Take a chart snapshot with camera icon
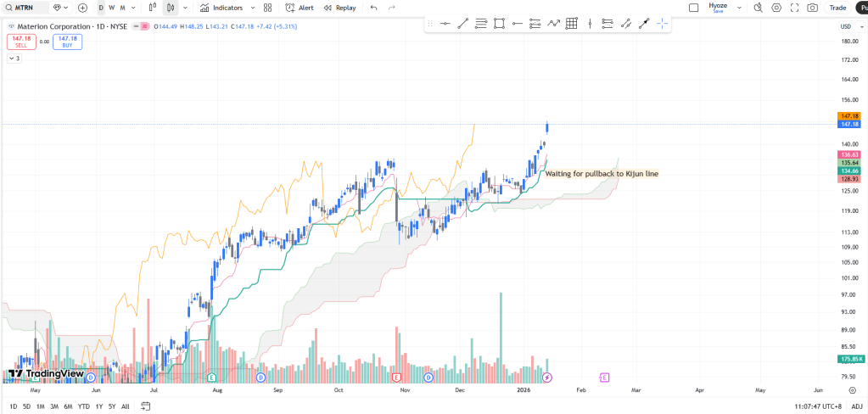 coord(813,8)
